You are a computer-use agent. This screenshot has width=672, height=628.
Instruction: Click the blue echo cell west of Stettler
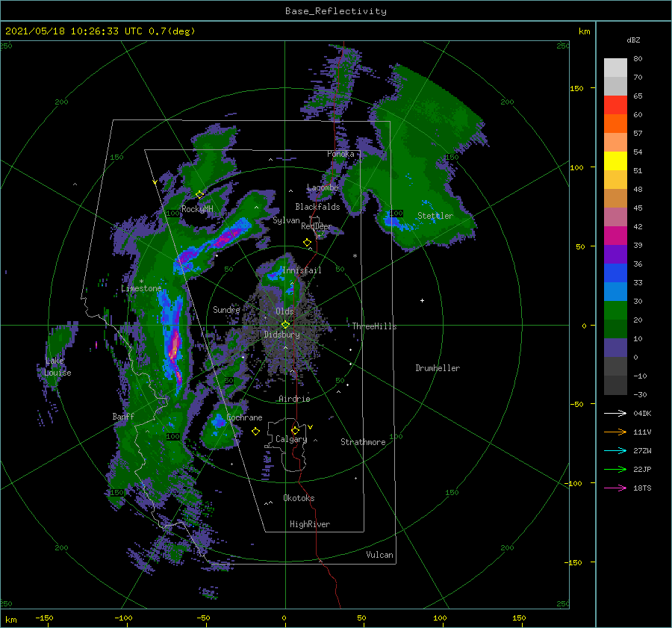tap(392, 222)
